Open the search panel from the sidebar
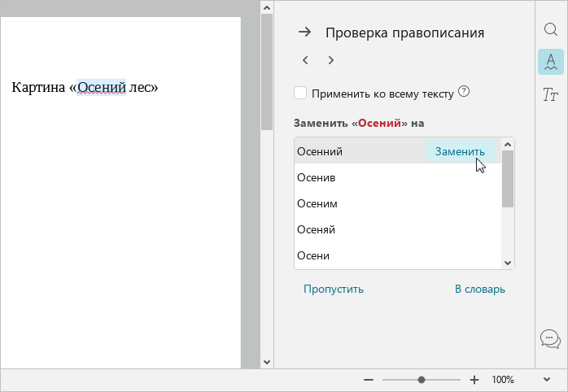This screenshot has height=392, width=568. [551, 29]
